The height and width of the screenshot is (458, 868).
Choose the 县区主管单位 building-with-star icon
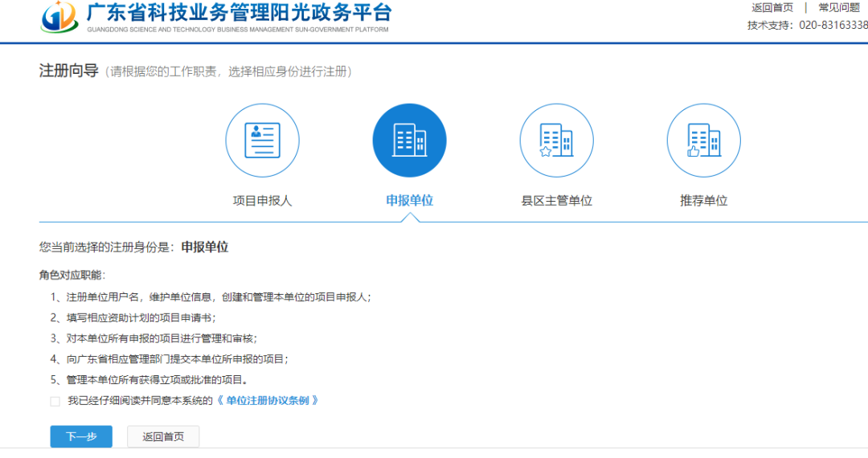coord(556,141)
